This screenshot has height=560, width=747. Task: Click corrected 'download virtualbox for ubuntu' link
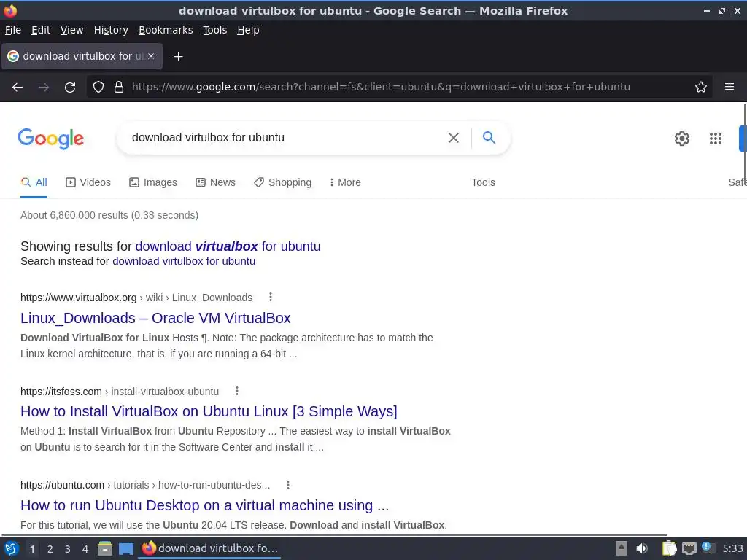point(228,246)
